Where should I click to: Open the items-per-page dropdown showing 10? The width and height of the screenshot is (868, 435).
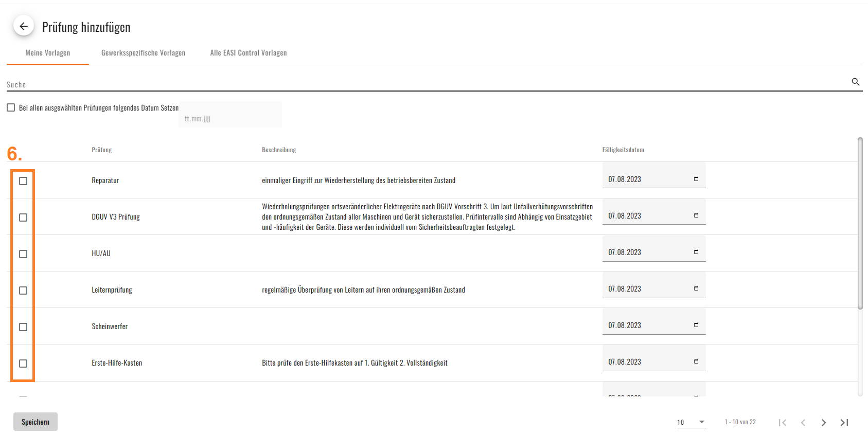pyautogui.click(x=692, y=422)
